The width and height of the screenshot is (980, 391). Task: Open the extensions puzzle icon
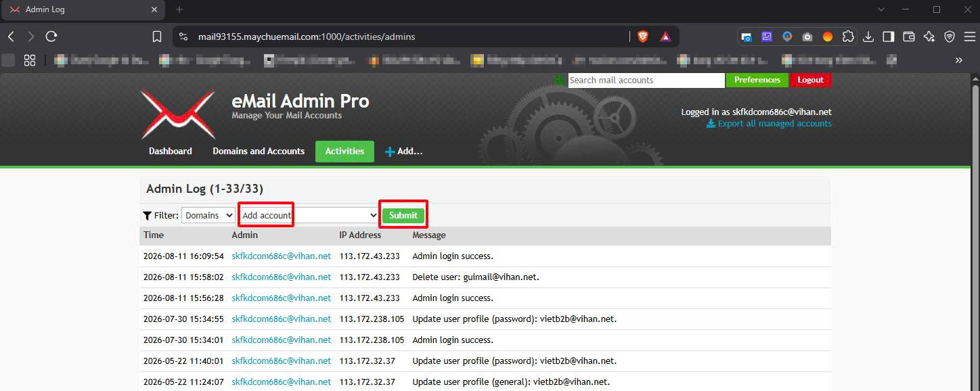[x=848, y=37]
